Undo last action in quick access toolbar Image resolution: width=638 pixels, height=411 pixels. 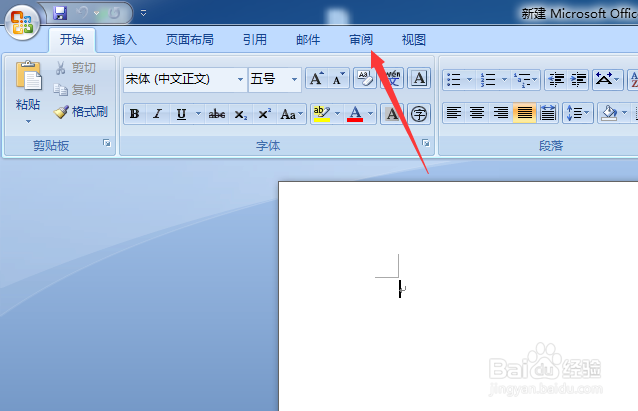(83, 13)
